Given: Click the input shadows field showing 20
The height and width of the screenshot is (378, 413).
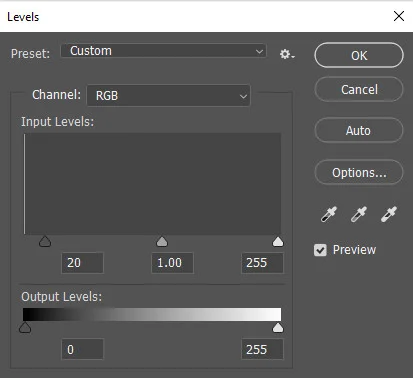Looking at the screenshot, I should (82, 263).
